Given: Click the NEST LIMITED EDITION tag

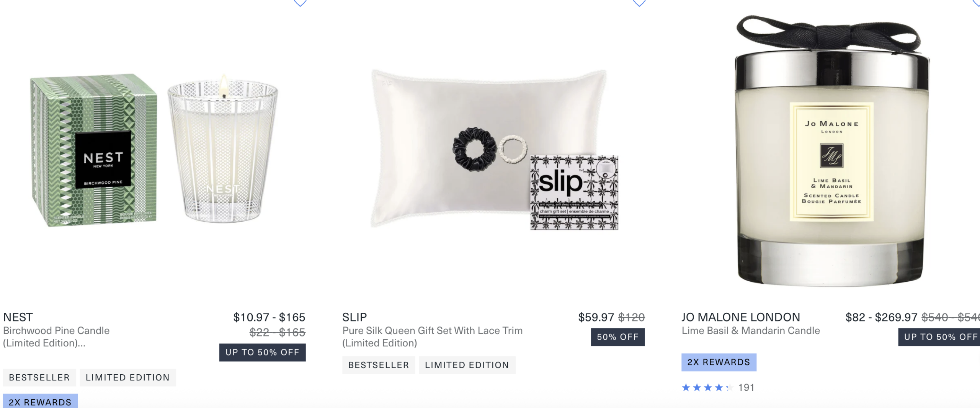Looking at the screenshot, I should pyautogui.click(x=128, y=378).
